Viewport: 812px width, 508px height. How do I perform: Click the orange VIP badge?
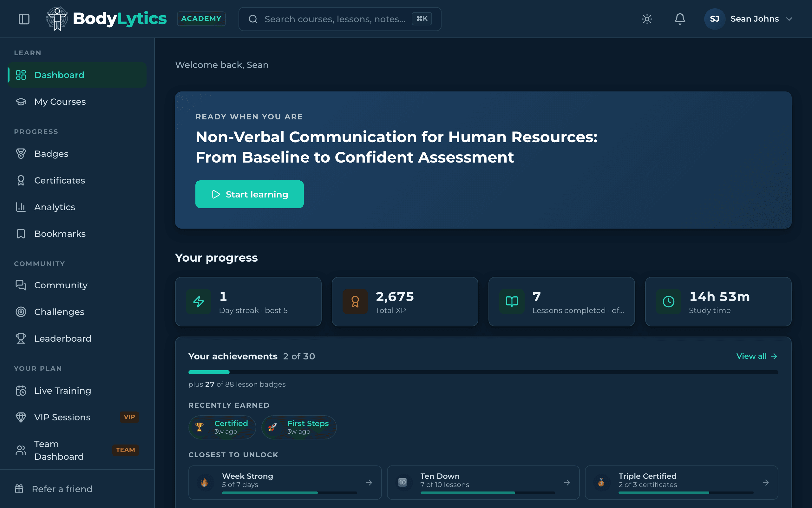(x=129, y=417)
